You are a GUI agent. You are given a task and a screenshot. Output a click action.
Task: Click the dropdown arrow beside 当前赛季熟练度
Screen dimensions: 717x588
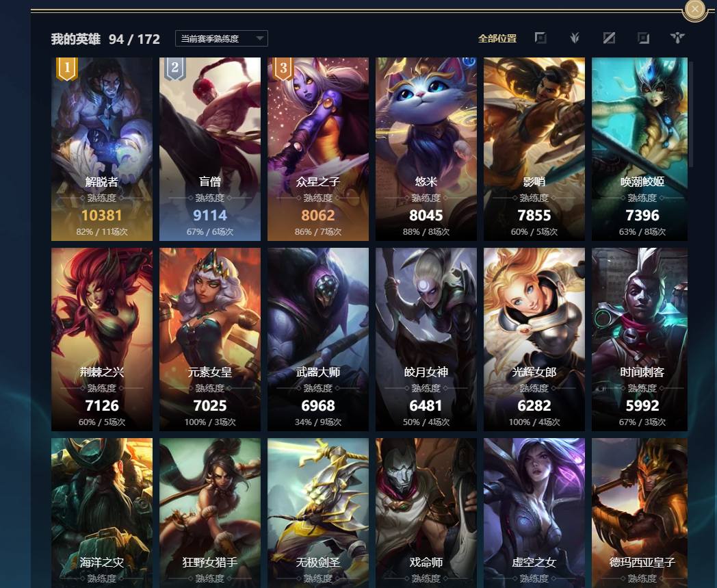[x=260, y=38]
